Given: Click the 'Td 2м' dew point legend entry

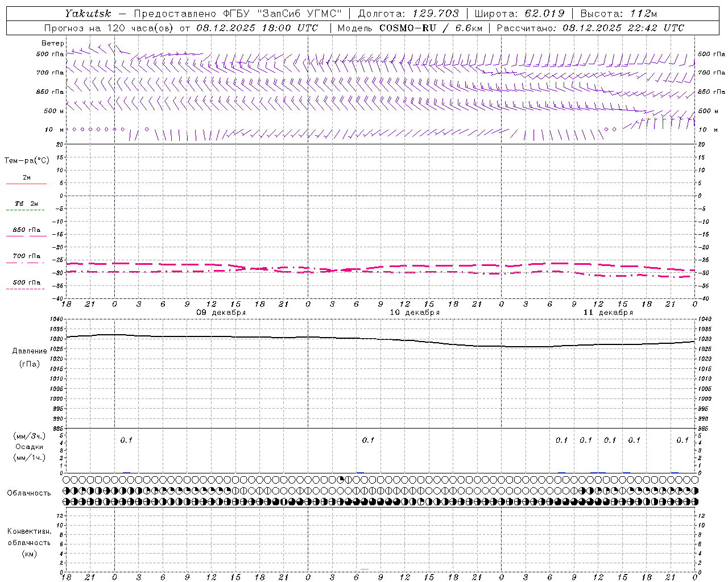Looking at the screenshot, I should click(x=26, y=203).
